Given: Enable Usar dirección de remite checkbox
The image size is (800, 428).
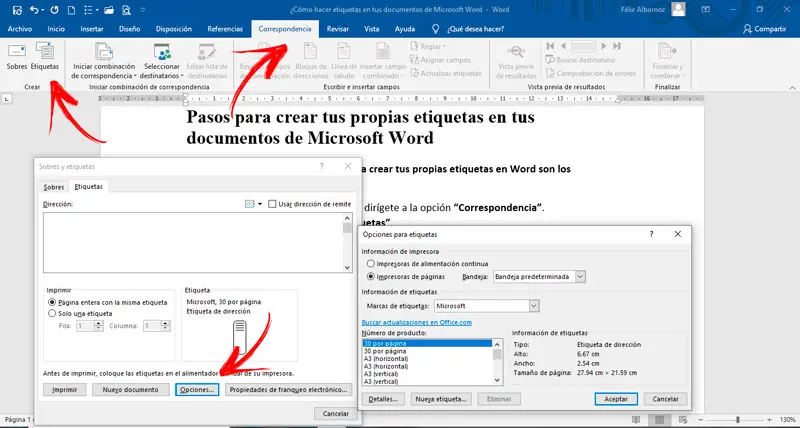Looking at the screenshot, I should pos(272,204).
